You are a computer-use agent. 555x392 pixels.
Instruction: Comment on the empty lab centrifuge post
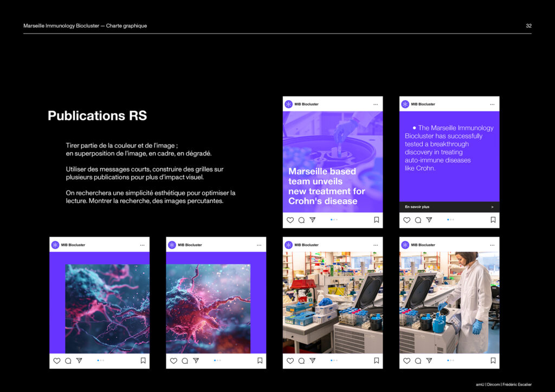pos(301,361)
